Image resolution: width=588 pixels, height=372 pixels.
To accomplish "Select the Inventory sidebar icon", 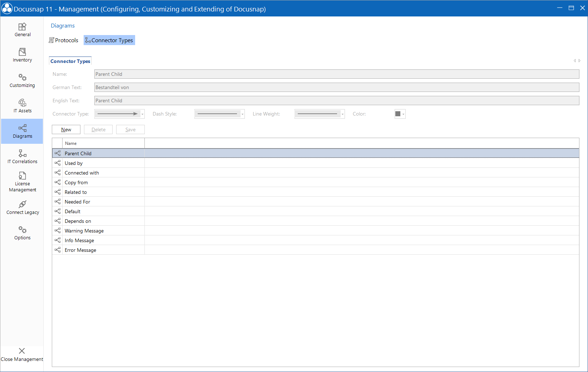I will 22,54.
